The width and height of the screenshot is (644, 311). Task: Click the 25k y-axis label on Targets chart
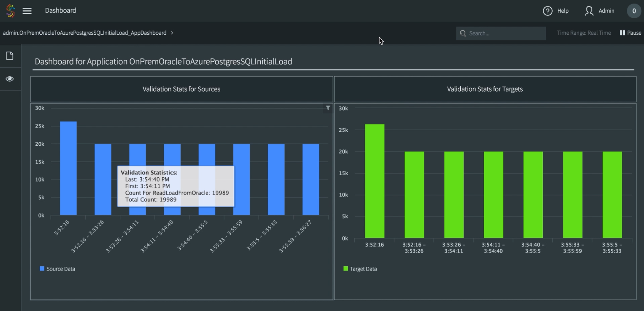(344, 130)
